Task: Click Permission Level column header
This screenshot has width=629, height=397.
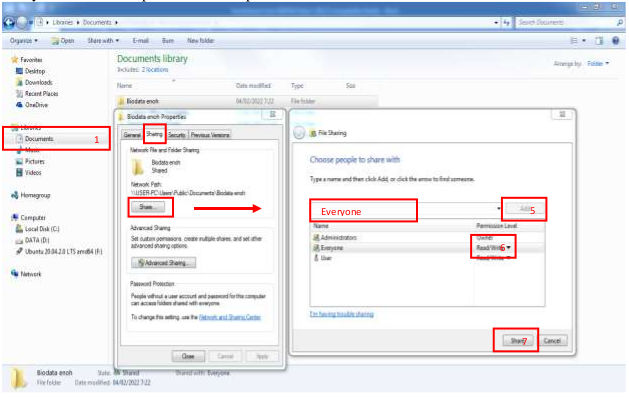Action: (497, 226)
